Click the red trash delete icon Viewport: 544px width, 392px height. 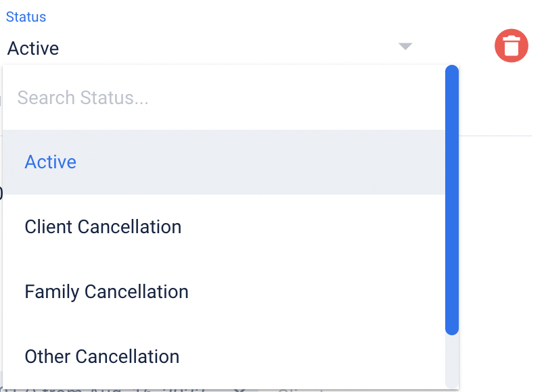tap(511, 46)
